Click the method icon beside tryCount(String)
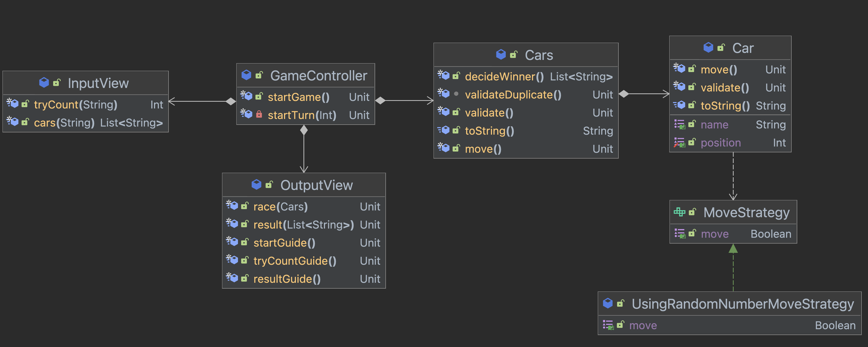 (x=12, y=104)
